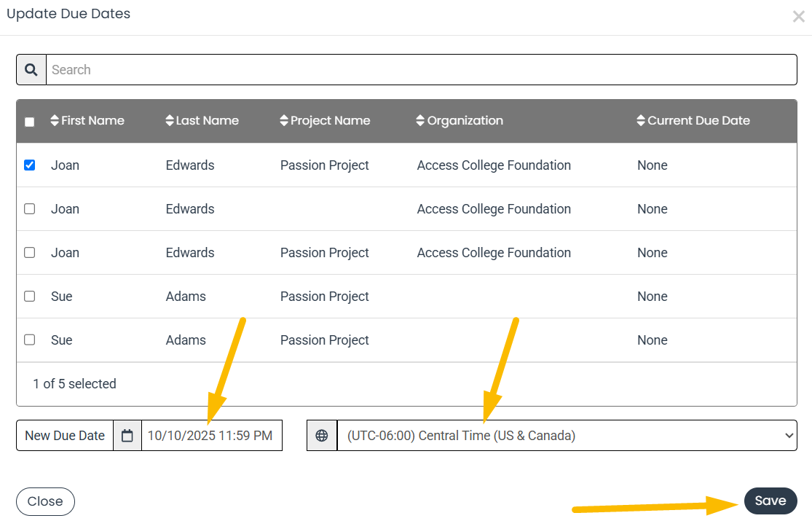
Task: Uncheck the first Joan Edwards row checkbox
Action: click(30, 165)
